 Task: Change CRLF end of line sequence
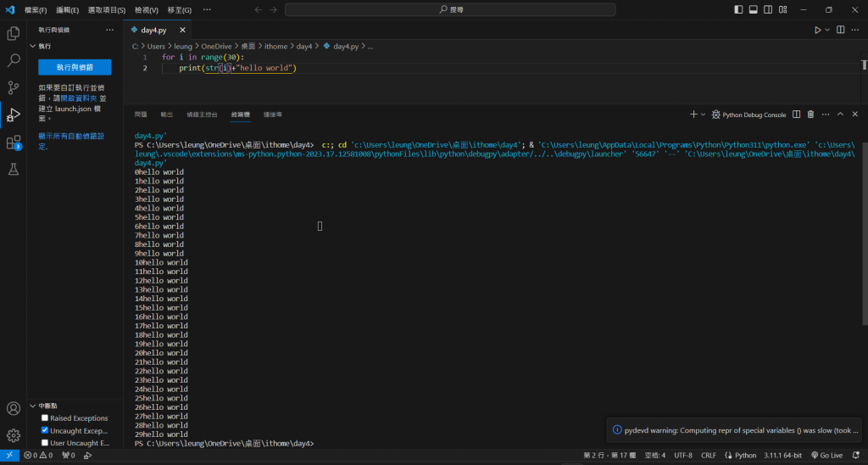click(x=709, y=456)
